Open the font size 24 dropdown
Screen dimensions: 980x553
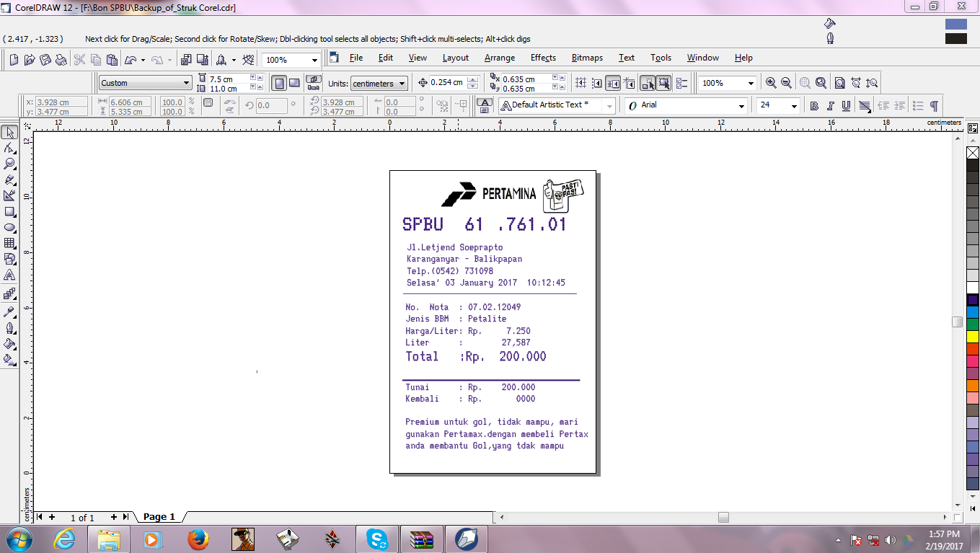[x=794, y=106]
